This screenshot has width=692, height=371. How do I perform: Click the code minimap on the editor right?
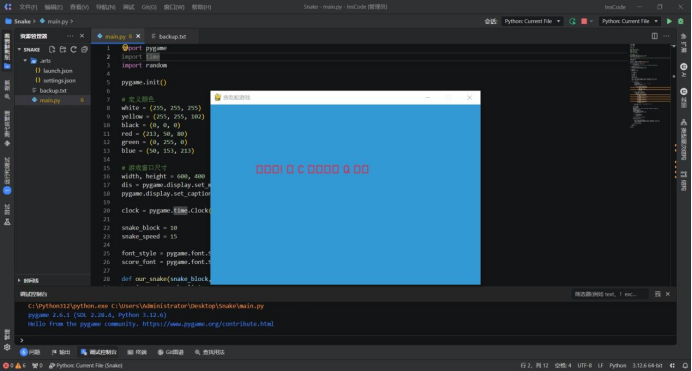[x=650, y=86]
